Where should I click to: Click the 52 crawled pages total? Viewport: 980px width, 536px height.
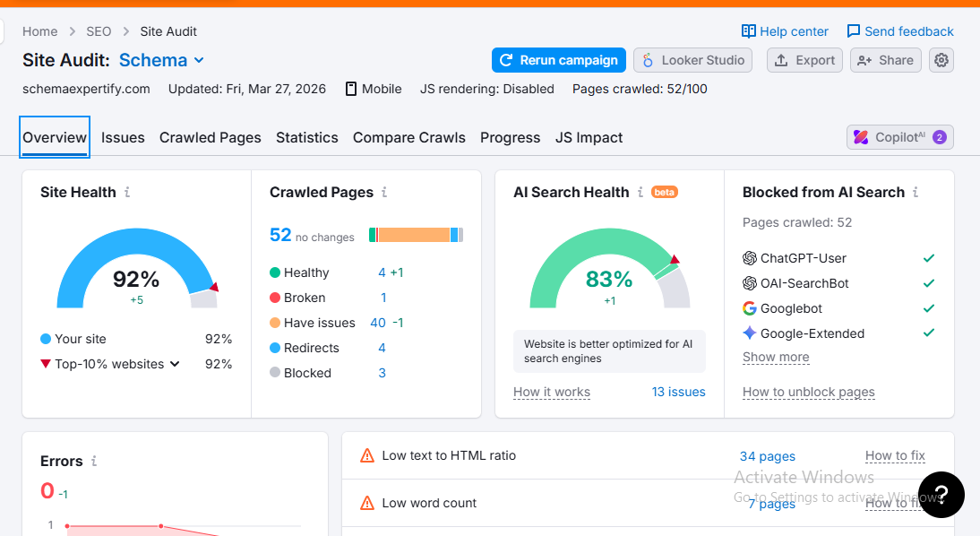click(280, 235)
